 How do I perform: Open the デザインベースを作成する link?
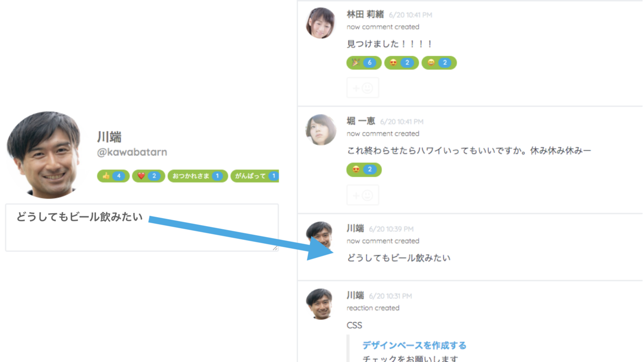[x=414, y=345]
